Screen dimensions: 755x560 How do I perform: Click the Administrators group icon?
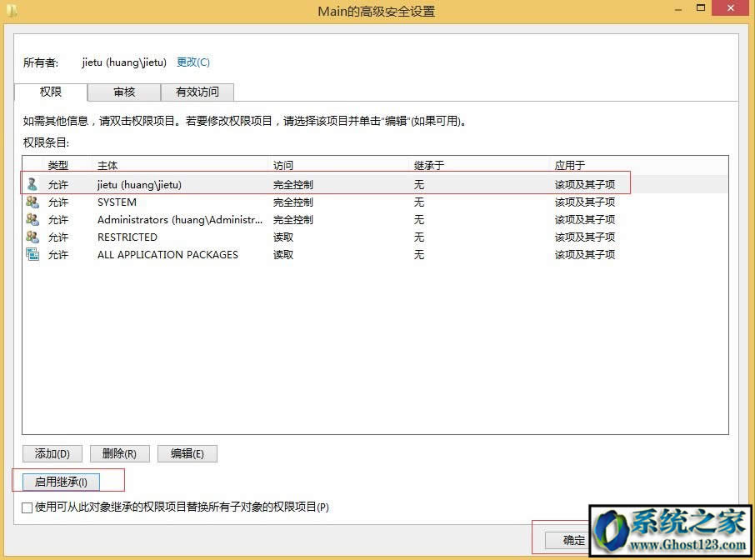pyautogui.click(x=30, y=219)
